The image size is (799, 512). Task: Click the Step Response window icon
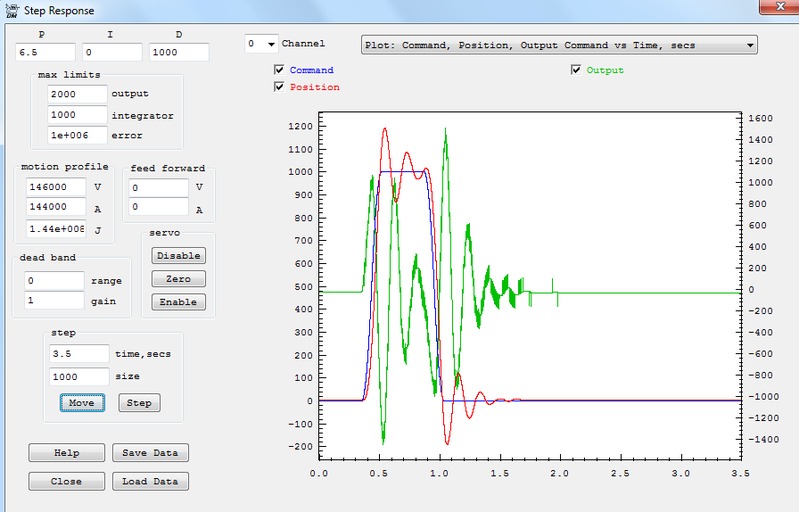[x=10, y=10]
